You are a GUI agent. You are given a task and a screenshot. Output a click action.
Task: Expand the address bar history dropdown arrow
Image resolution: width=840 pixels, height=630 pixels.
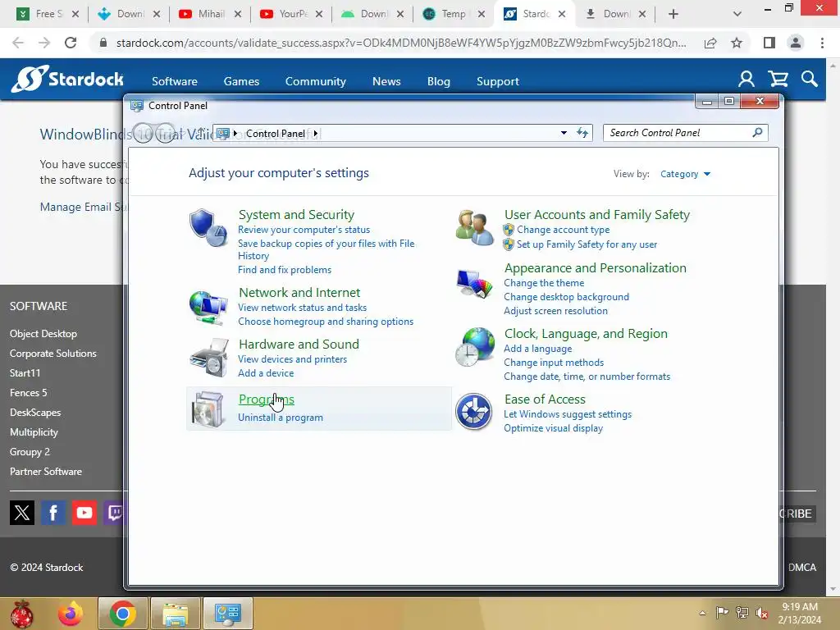pos(564,133)
